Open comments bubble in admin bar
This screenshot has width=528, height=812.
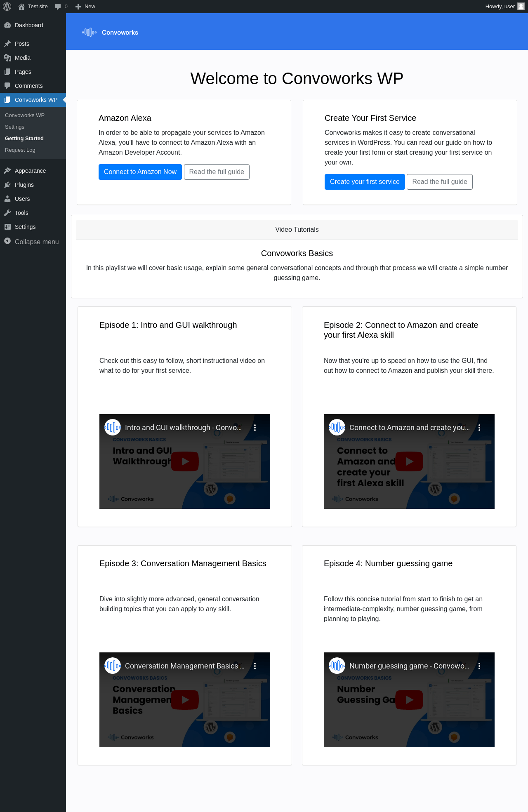58,7
